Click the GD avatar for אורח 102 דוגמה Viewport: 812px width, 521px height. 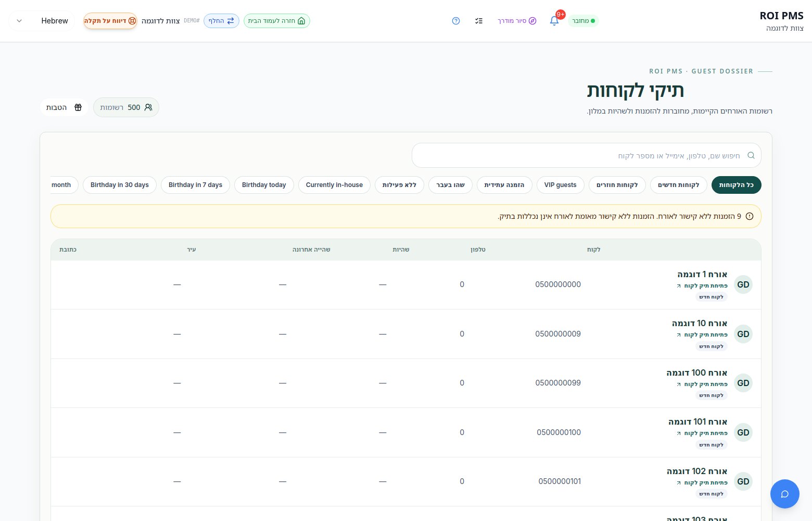point(743,481)
